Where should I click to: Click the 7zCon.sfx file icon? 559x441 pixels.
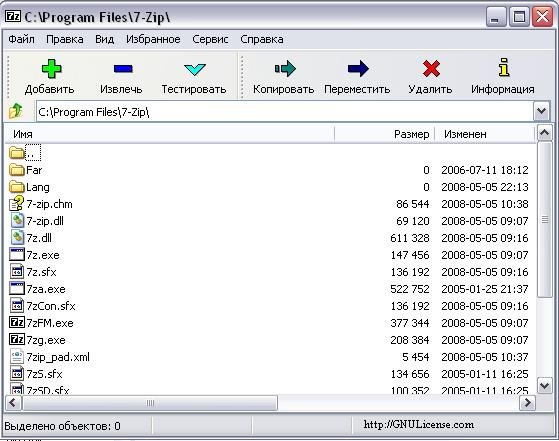[17, 306]
